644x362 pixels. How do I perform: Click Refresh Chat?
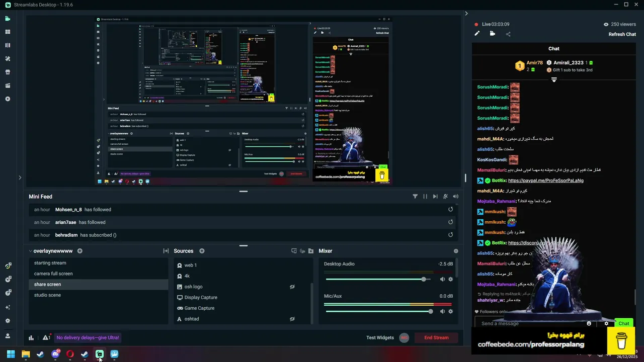click(622, 34)
